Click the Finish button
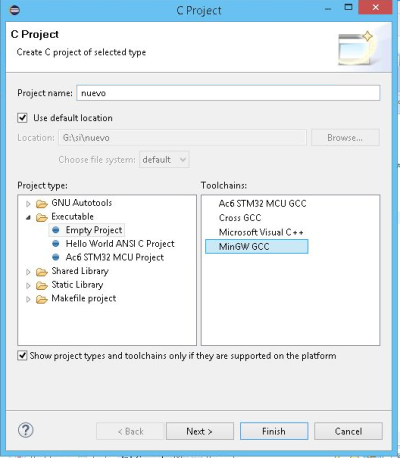400x458 pixels. (274, 431)
